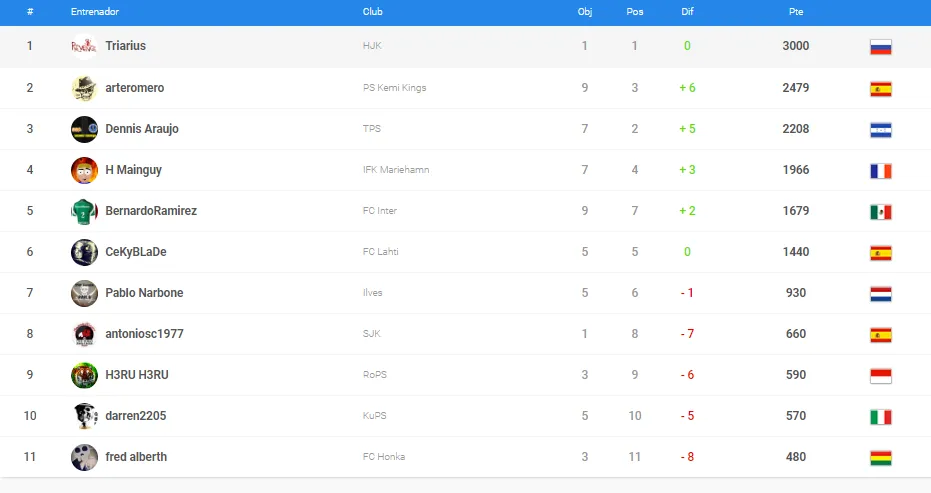This screenshot has height=493, width=931.
Task: Open manager antoniosc1977's profile
Action: coord(144,334)
